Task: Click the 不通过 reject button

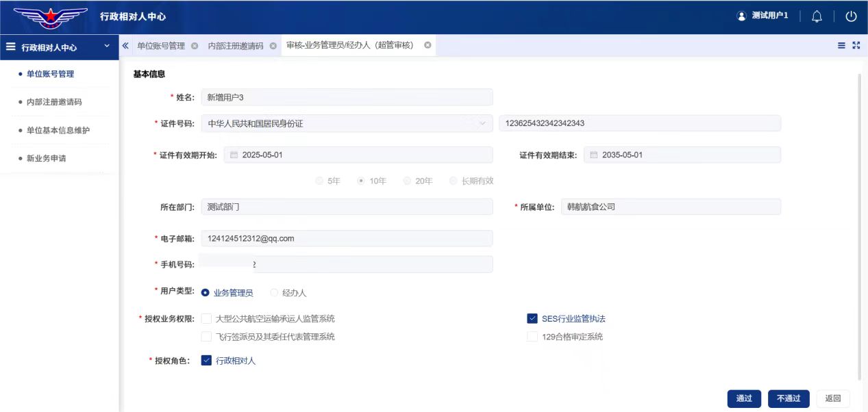Action: coord(789,398)
